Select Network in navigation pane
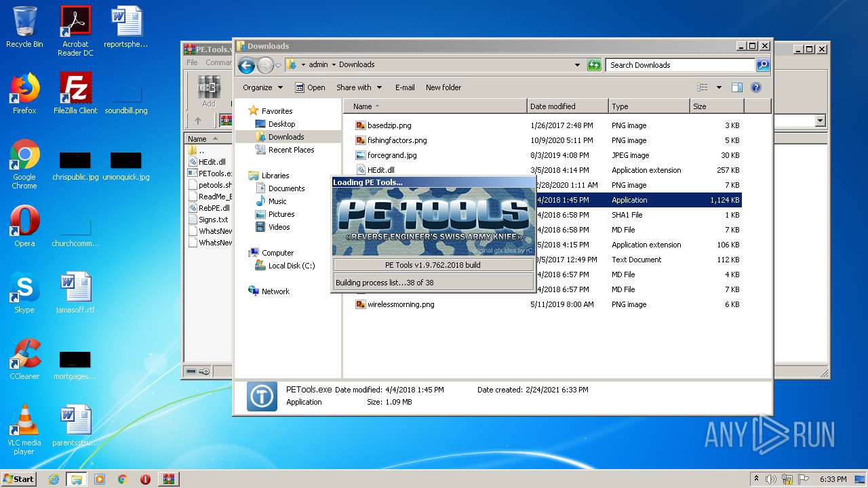This screenshot has width=868, height=488. click(x=275, y=291)
